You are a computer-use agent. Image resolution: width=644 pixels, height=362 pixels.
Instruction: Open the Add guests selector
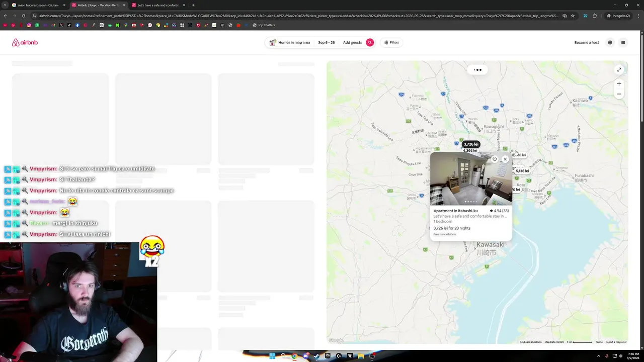click(352, 42)
